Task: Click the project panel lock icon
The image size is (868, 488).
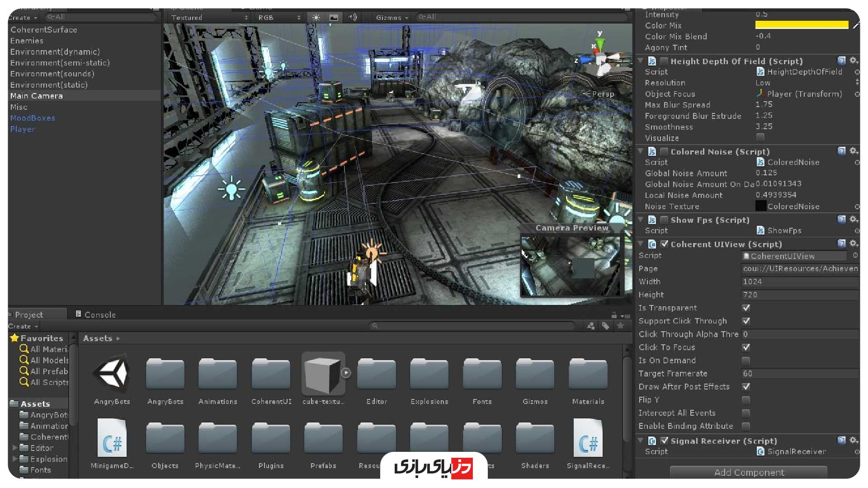Action: 614,315
